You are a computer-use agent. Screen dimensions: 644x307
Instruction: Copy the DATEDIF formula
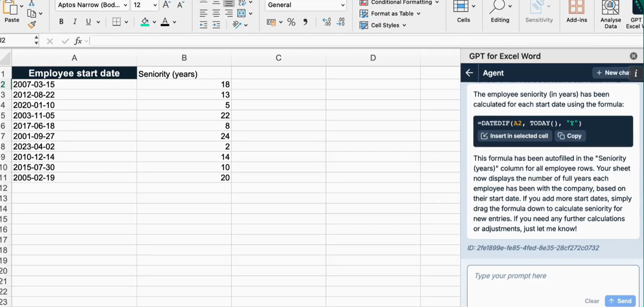[570, 136]
